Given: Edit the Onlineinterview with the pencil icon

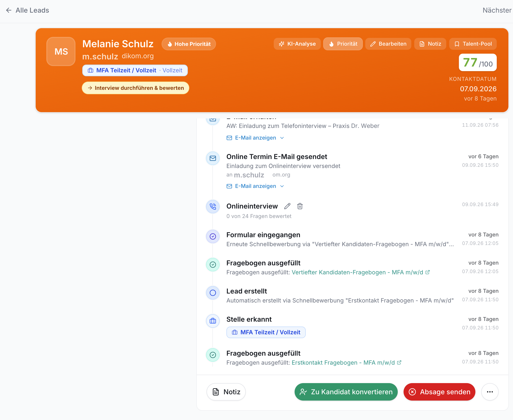Looking at the screenshot, I should (287, 206).
